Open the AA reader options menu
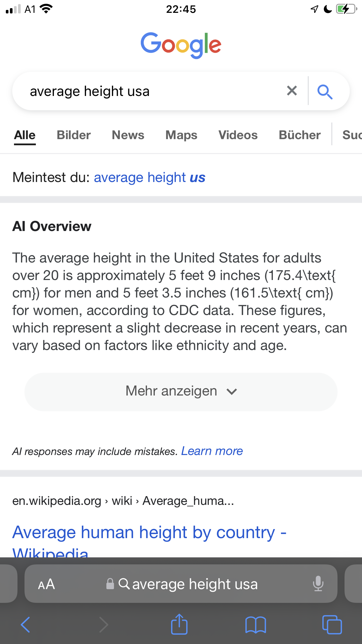 point(46,584)
